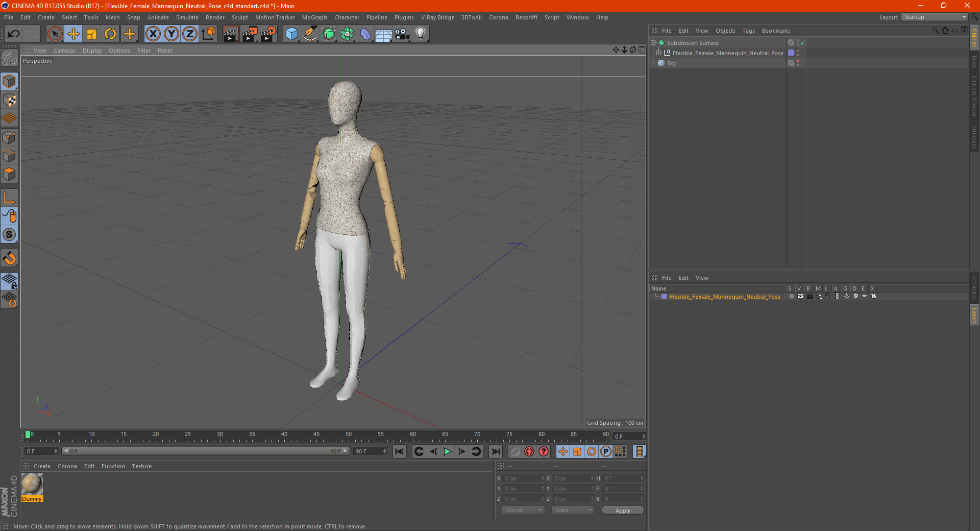
Task: Expand Flexible_Female_Mannequin_Neutral_Pose object
Action: [659, 53]
